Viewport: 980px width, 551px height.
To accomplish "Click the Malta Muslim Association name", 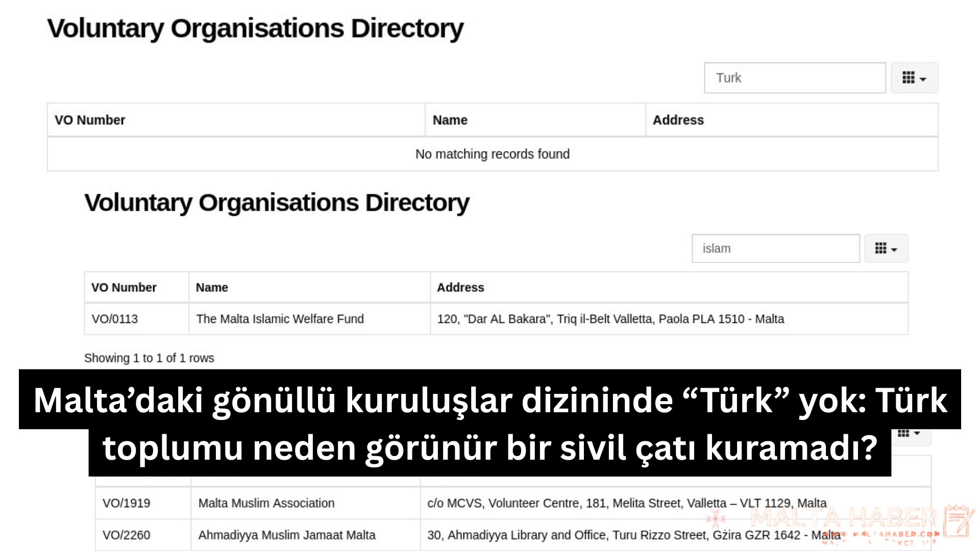I will click(x=266, y=503).
